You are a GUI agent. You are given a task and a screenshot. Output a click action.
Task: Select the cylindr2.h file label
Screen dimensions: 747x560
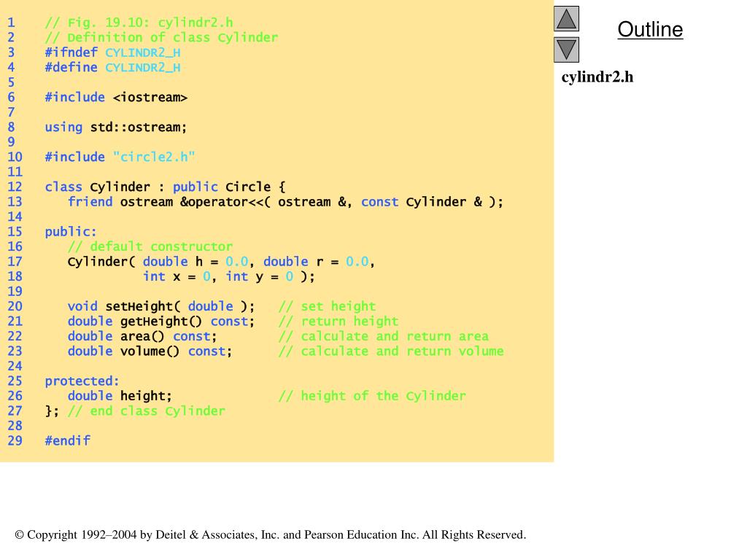(597, 77)
